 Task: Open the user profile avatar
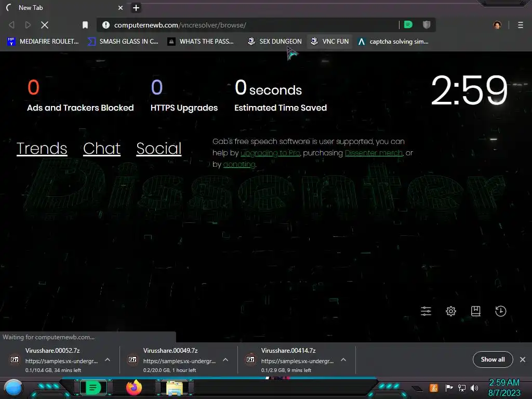pyautogui.click(x=497, y=25)
